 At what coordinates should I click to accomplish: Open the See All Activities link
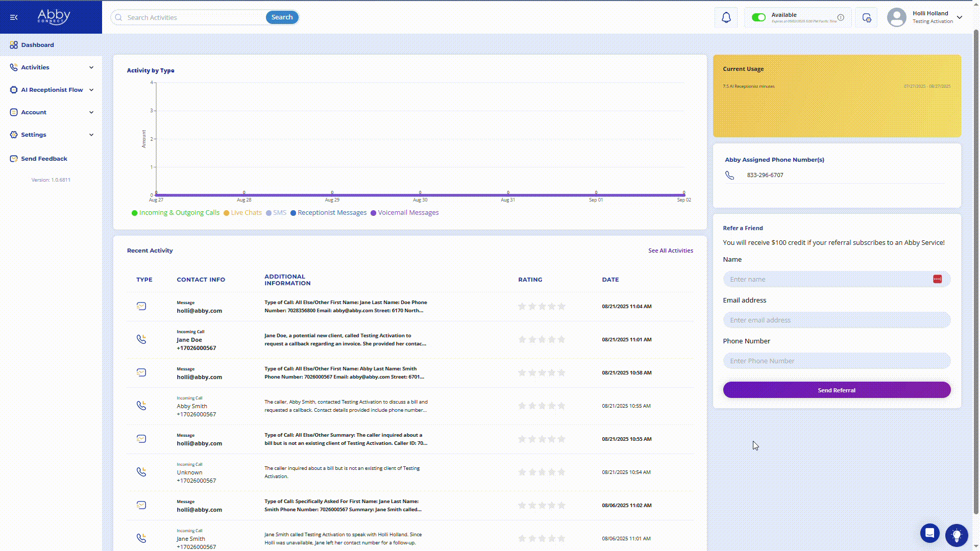tap(670, 251)
